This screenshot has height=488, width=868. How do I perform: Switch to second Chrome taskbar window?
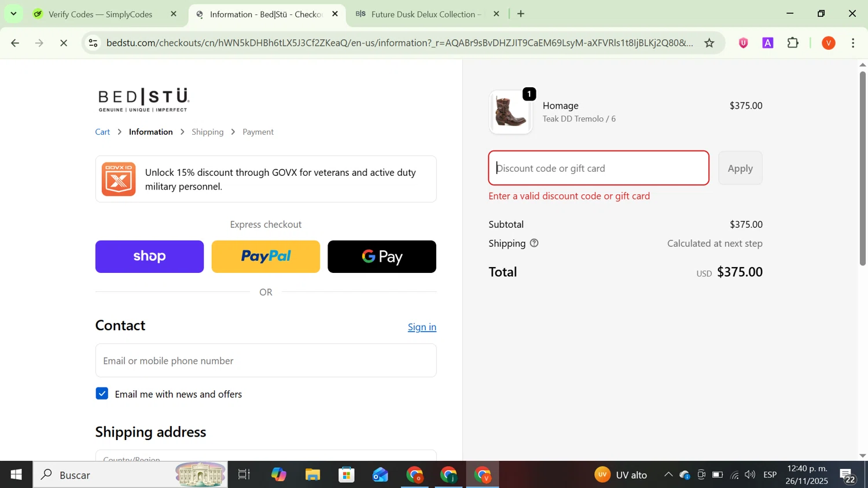pyautogui.click(x=449, y=475)
